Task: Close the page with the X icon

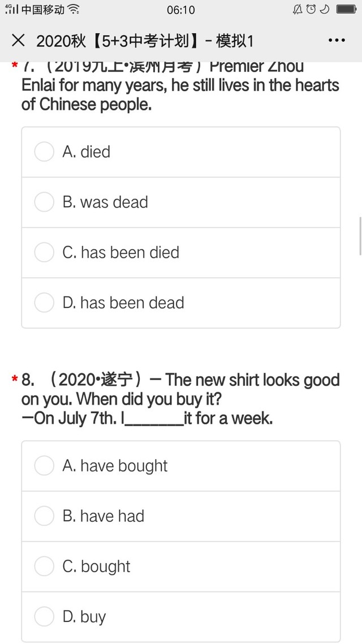Action: (x=18, y=41)
